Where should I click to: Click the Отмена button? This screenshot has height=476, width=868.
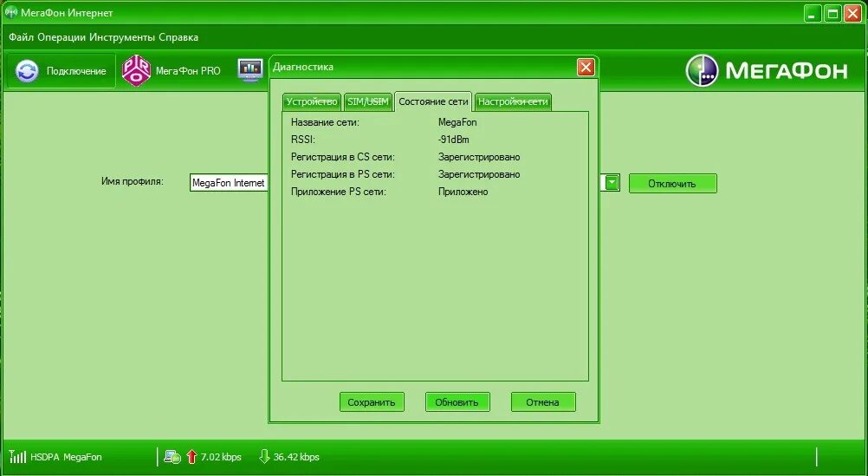(543, 402)
